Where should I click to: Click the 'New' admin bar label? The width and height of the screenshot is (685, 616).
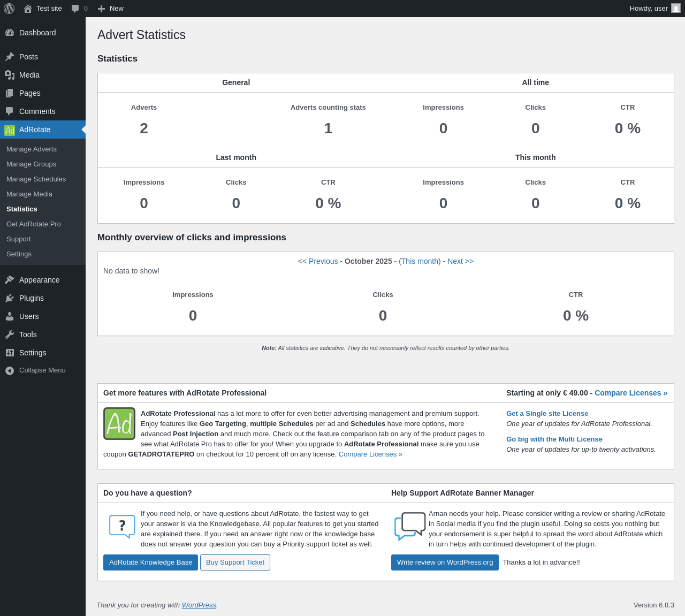pyautogui.click(x=117, y=9)
